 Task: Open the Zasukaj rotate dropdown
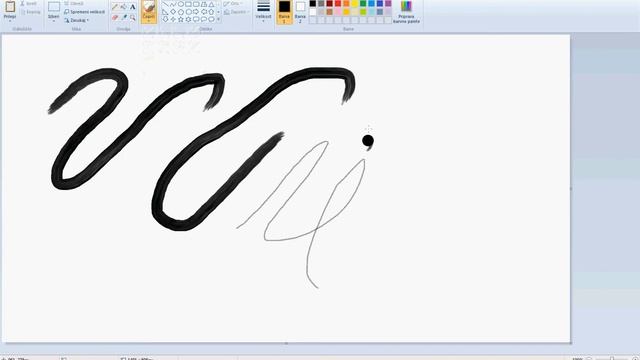[x=77, y=20]
